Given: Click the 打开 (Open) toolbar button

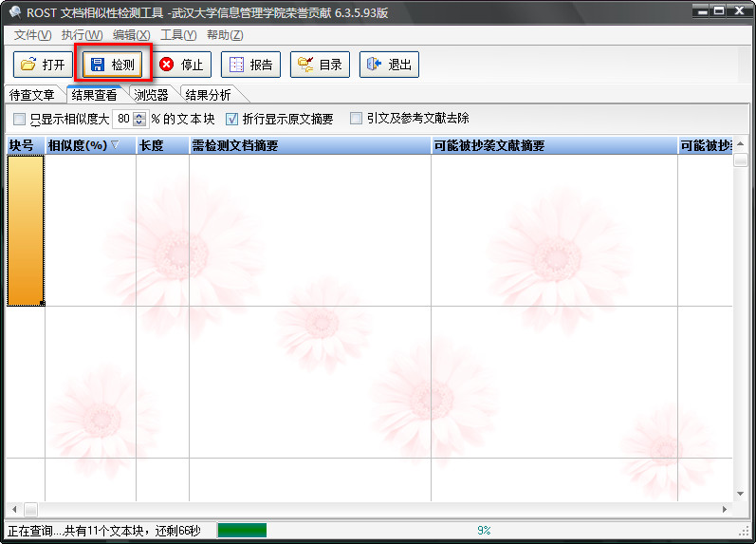Looking at the screenshot, I should point(43,65).
